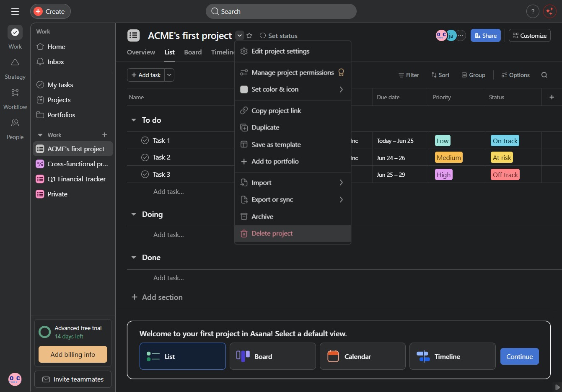This screenshot has height=392, width=562.
Task: Click the Continue button
Action: (x=520, y=356)
